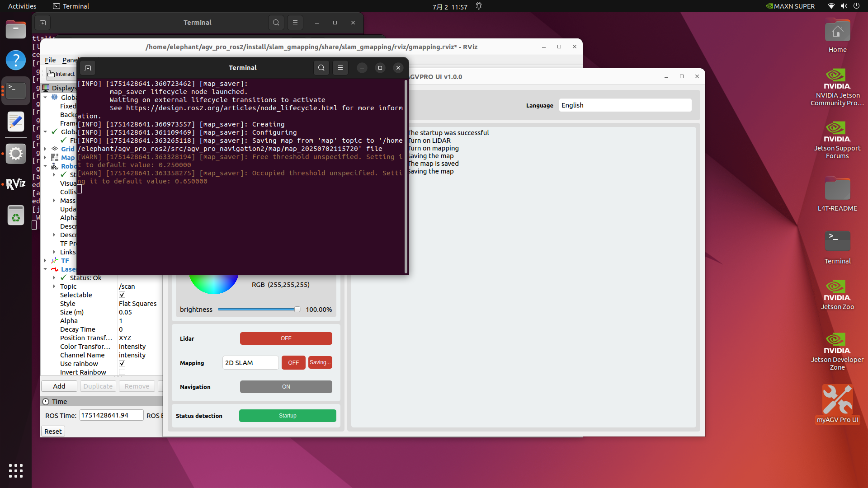Select the Size (m) value 0.05
Image resolution: width=868 pixels, height=488 pixels.
tap(125, 312)
